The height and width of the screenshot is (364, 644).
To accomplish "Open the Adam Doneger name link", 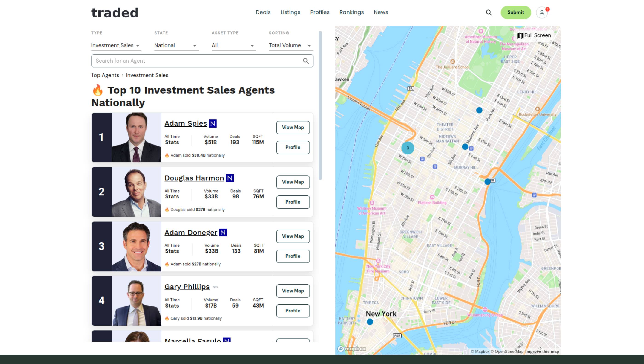I will 191,233.
